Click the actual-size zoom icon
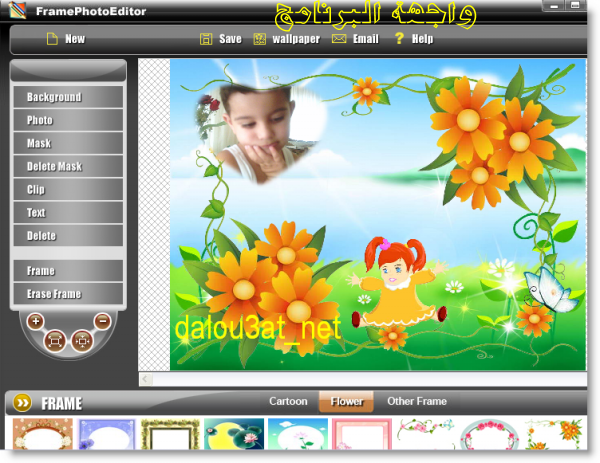 (82, 340)
